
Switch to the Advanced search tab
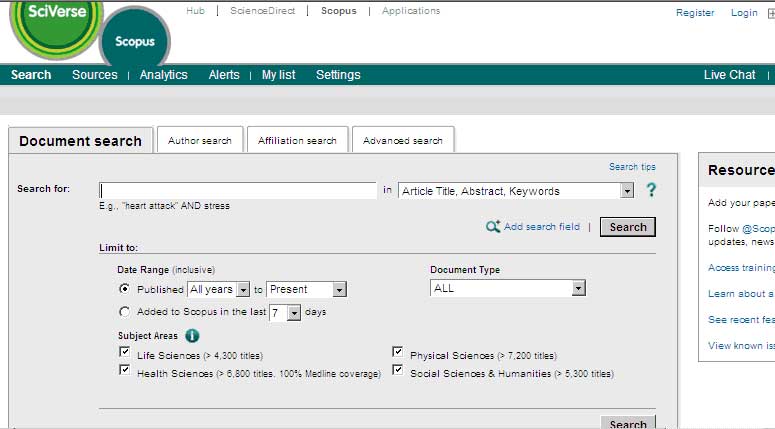click(402, 140)
